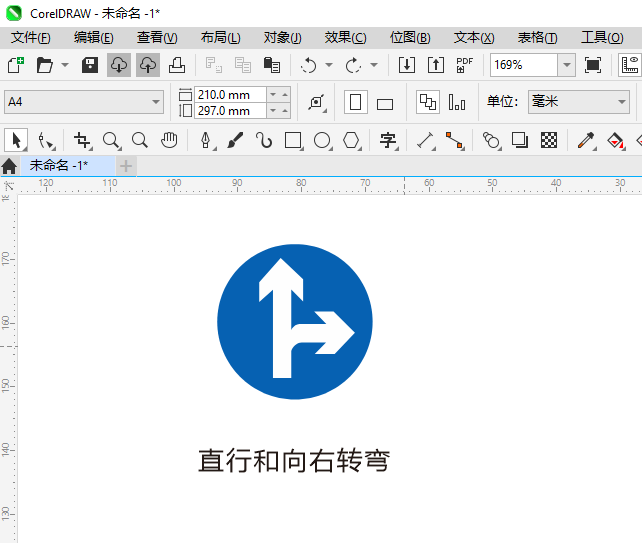Select the Crop tool
Screen dimensions: 642x543
[x=82, y=140]
